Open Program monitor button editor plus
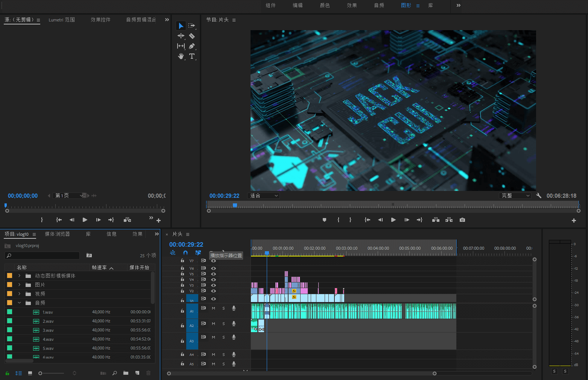 click(x=574, y=220)
